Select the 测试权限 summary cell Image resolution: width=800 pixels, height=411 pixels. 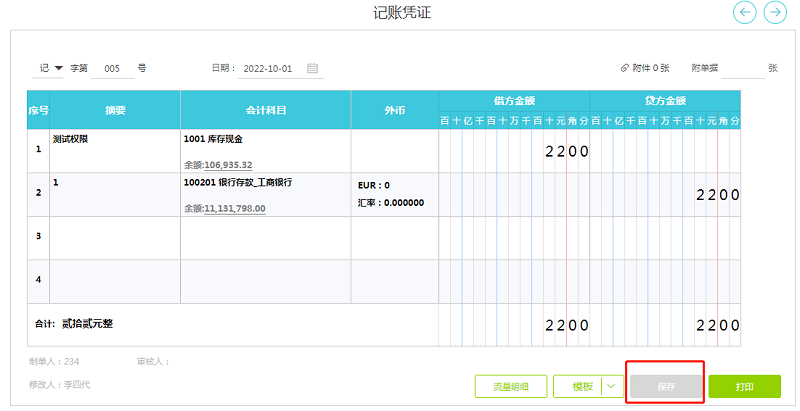(x=115, y=150)
